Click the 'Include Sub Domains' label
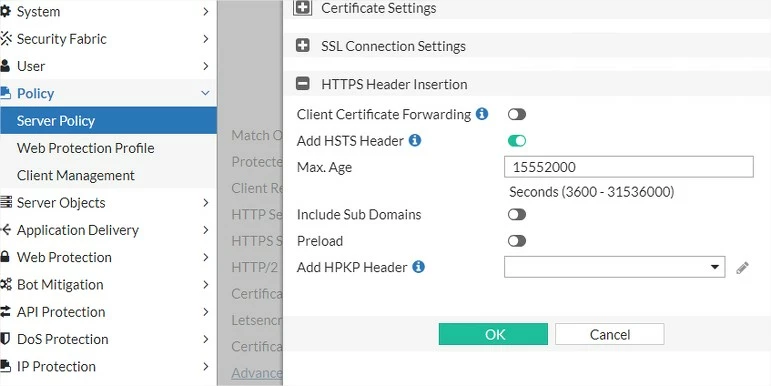Screen dimensions: 771x386 359,214
